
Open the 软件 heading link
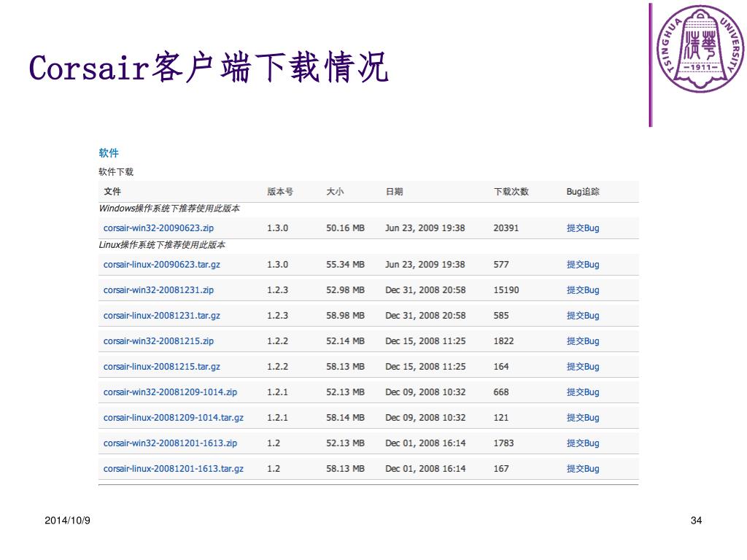click(109, 153)
